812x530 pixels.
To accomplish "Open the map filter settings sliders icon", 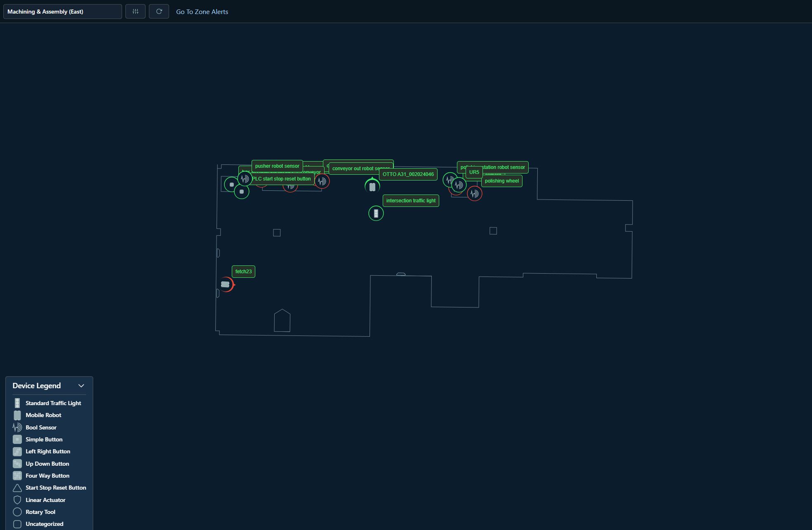I will [x=135, y=12].
